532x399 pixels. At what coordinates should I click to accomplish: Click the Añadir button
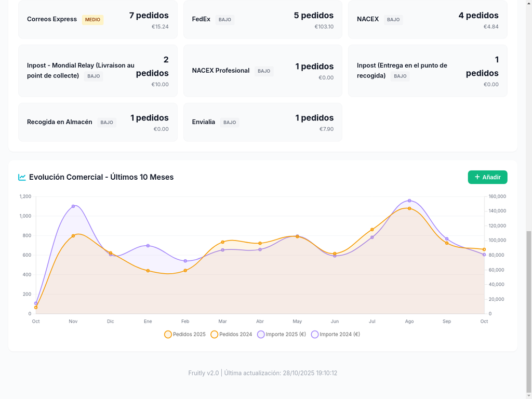pos(487,177)
